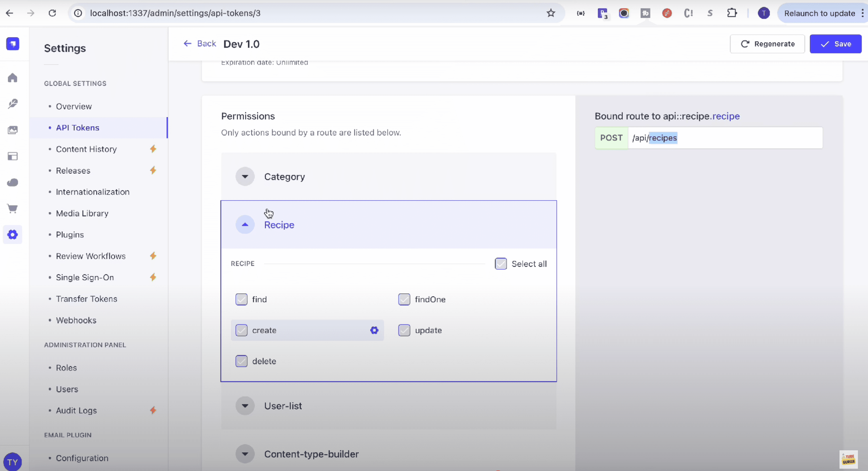Image resolution: width=868 pixels, height=471 pixels.
Task: Open Plugins settings page
Action: point(70,234)
